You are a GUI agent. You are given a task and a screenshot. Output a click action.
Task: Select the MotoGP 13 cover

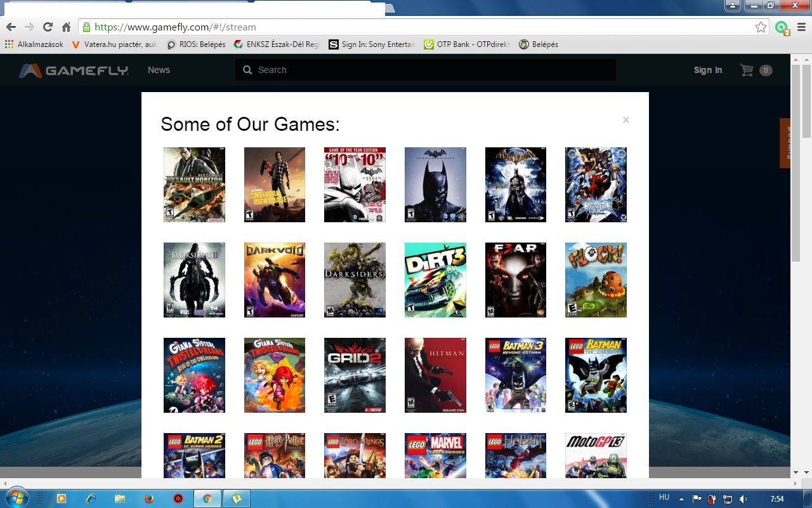[596, 455]
